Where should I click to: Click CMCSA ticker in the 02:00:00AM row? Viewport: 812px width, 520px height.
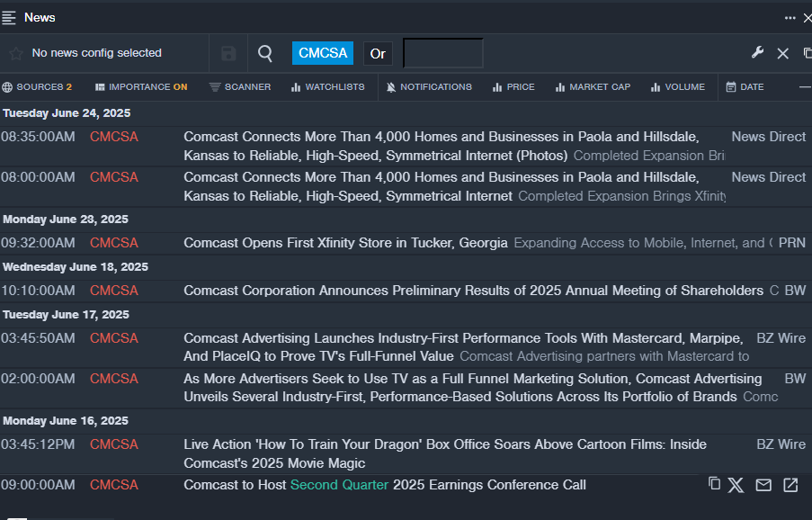(x=114, y=379)
